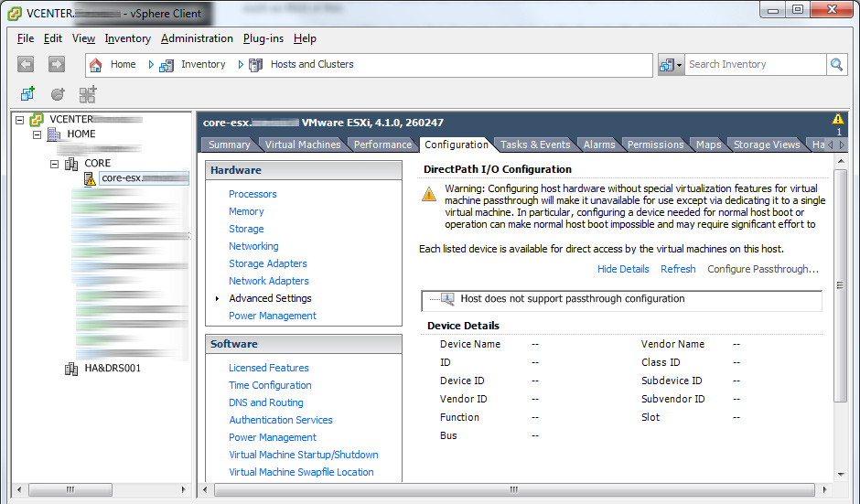Click the Forward navigation arrow button
Screen dimensions: 860x504
coord(56,64)
